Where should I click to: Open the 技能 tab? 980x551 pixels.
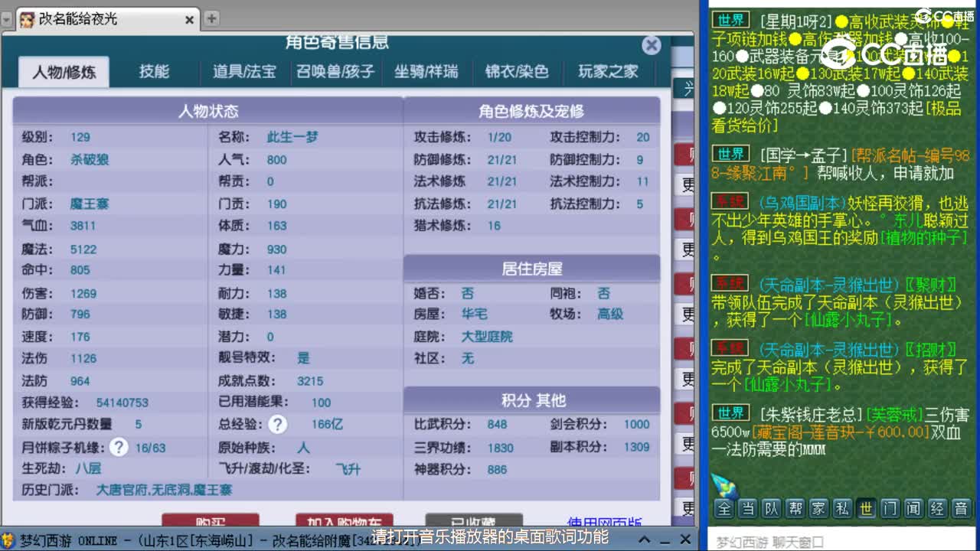154,71
